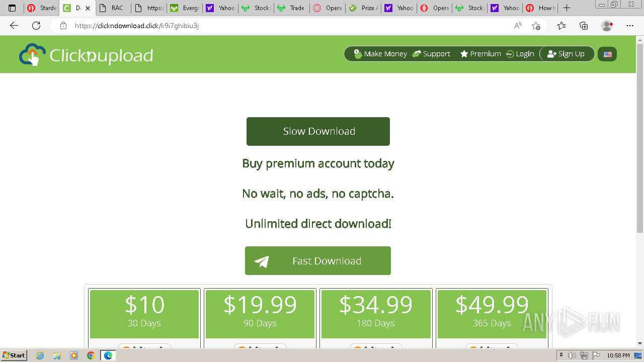Refresh the current page
The image size is (644, 362).
pyautogui.click(x=36, y=26)
